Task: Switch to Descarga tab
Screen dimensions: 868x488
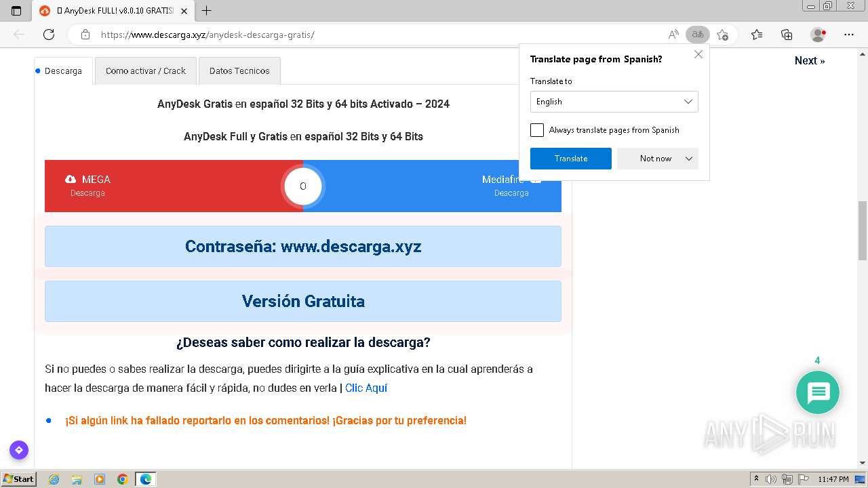Action: (63, 70)
